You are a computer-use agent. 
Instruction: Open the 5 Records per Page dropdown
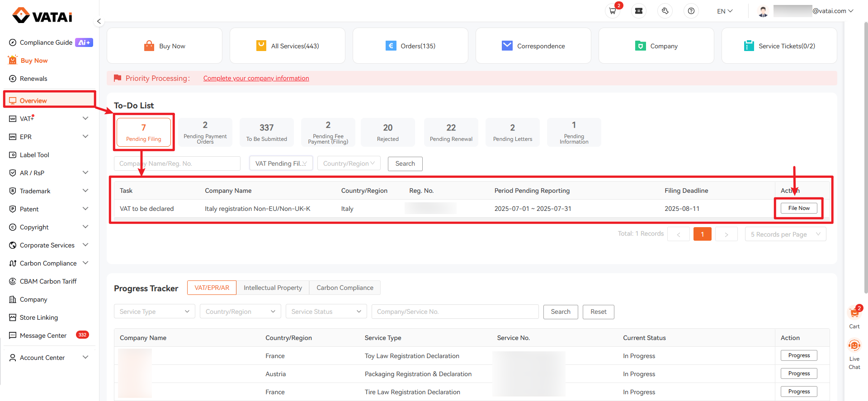point(785,234)
